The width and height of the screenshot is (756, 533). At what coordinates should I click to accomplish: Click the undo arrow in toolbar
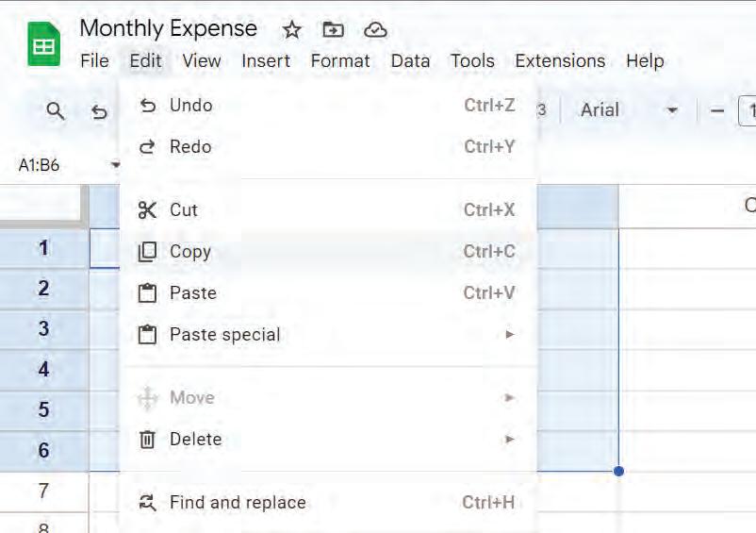[x=99, y=111]
